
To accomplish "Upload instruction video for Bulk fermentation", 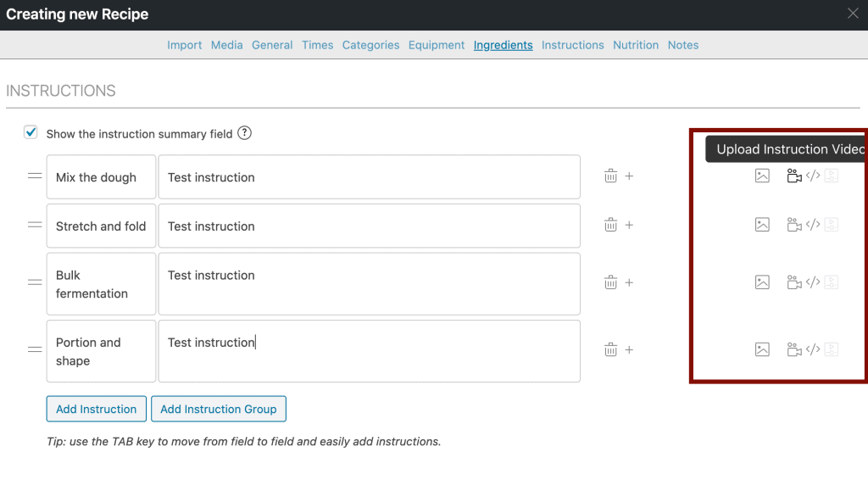I will (794, 282).
